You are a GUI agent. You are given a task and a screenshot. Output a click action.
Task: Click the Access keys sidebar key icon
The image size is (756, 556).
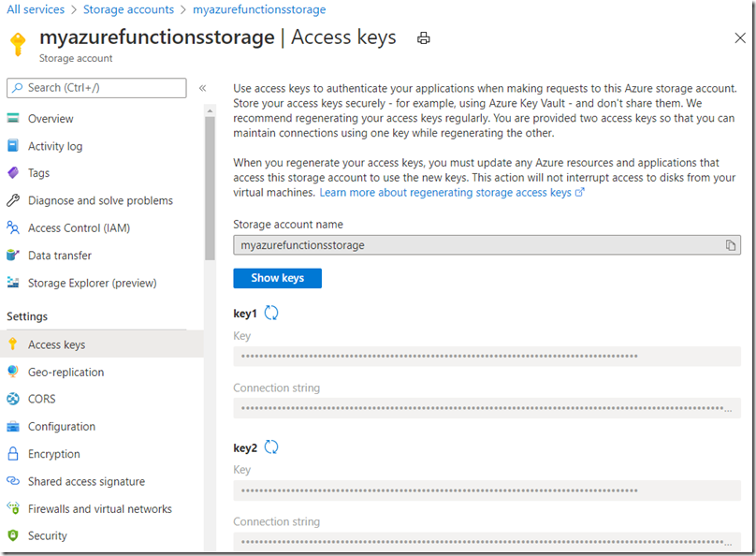[13, 344]
